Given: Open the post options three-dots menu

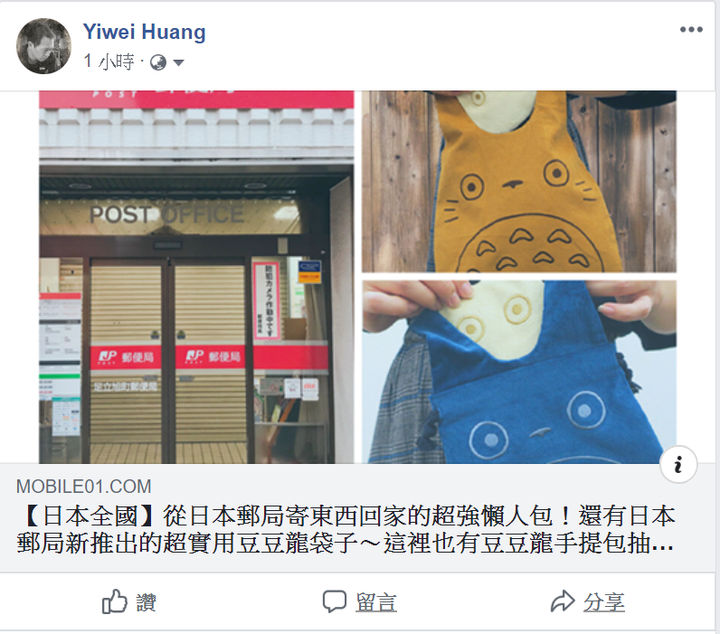Looking at the screenshot, I should (x=691, y=29).
